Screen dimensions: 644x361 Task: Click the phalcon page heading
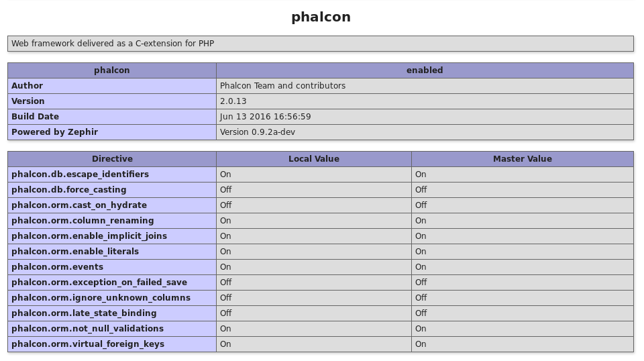point(321,17)
